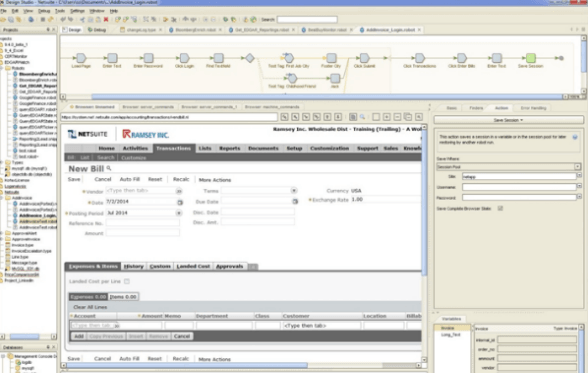Select the Foster City step node
Viewport: 588px width, 373px height.
click(x=331, y=58)
